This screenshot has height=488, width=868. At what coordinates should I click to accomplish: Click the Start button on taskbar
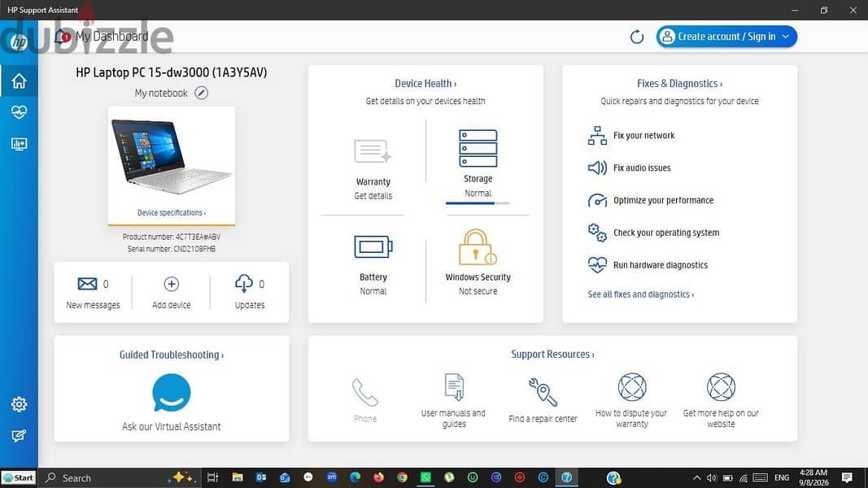(19, 478)
